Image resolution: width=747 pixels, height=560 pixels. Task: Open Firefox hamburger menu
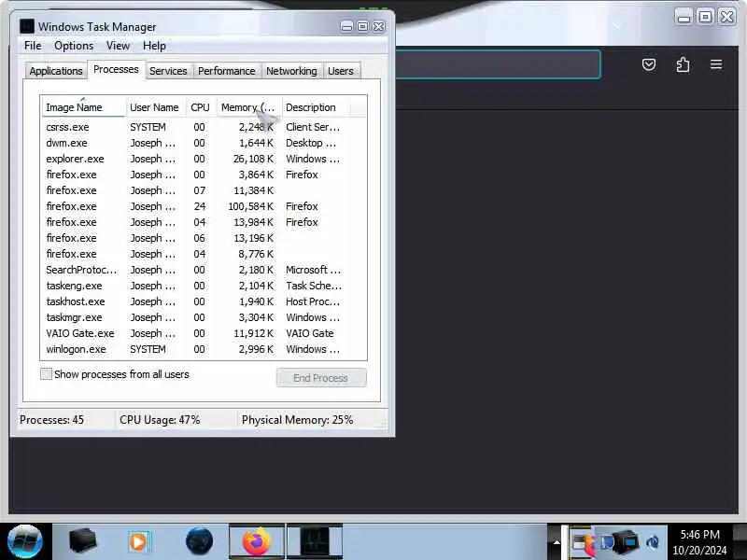pyautogui.click(x=716, y=64)
